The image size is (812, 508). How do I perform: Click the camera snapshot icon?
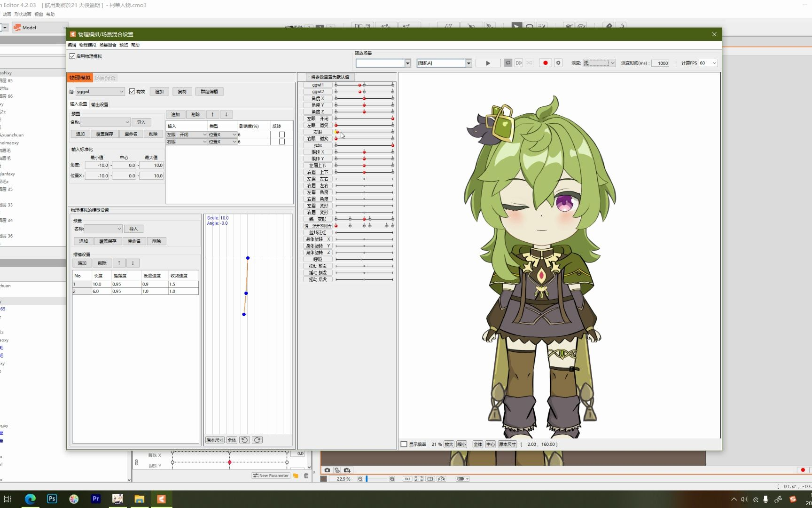pos(327,470)
